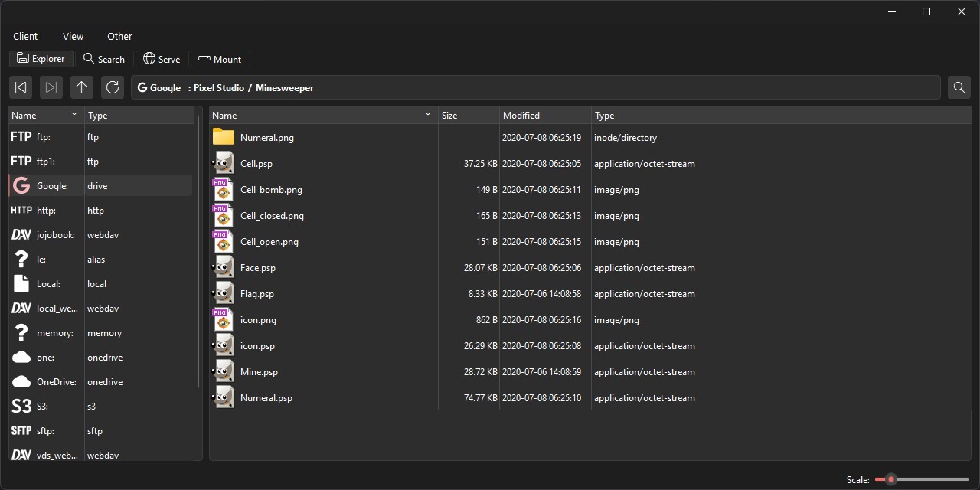Go forward with the next navigation arrow
980x490 pixels.
(x=51, y=87)
